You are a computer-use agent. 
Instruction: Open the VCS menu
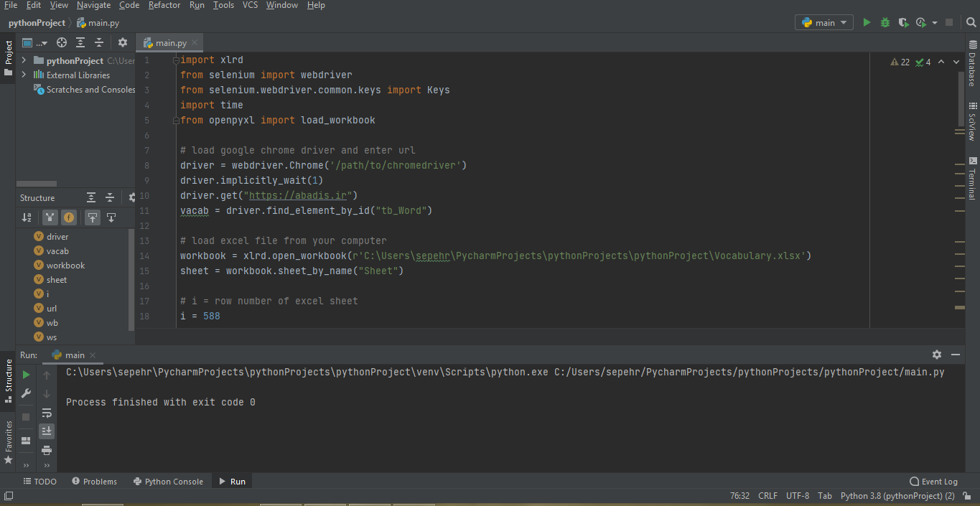click(x=250, y=5)
